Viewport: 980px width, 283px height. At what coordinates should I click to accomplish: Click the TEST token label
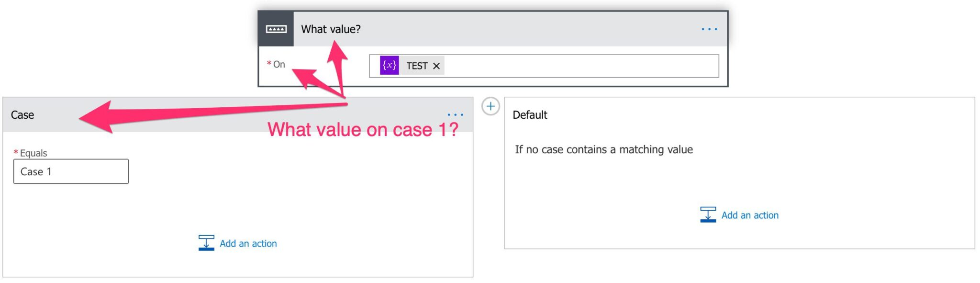tap(417, 66)
